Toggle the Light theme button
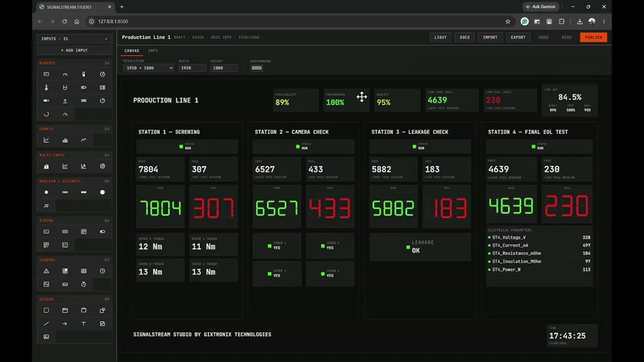This screenshot has width=644, height=362. [x=440, y=37]
